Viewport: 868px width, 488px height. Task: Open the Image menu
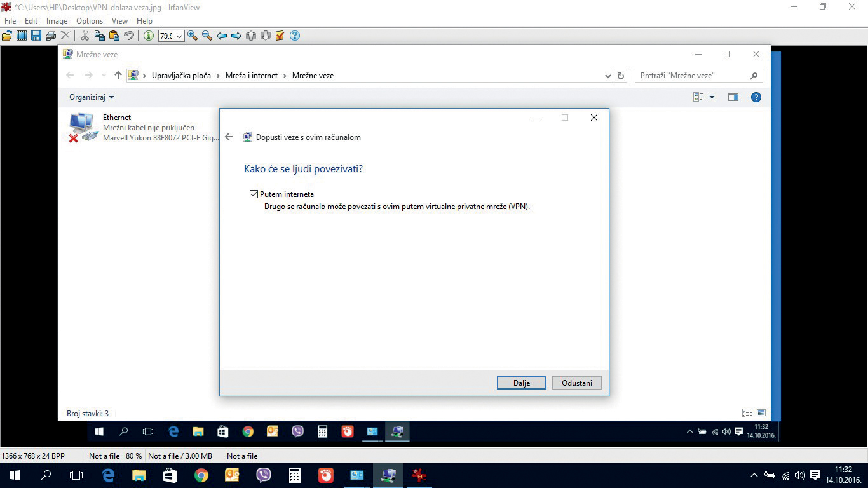point(57,21)
